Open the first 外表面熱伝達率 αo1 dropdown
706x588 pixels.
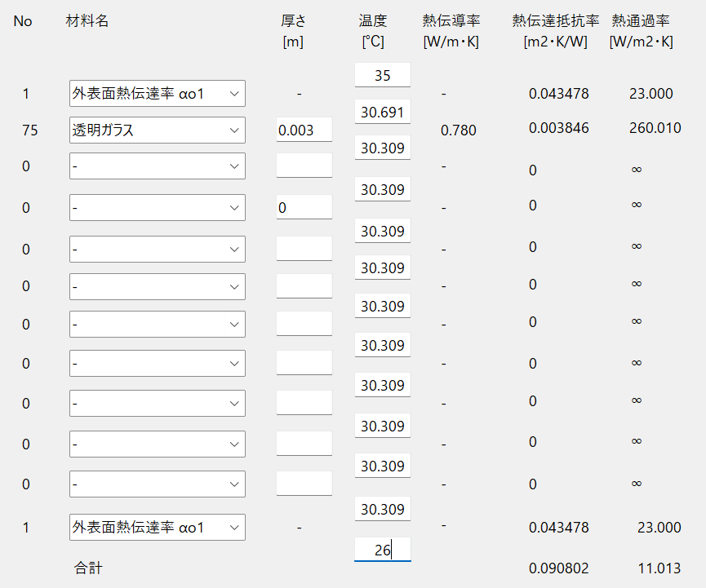158,94
